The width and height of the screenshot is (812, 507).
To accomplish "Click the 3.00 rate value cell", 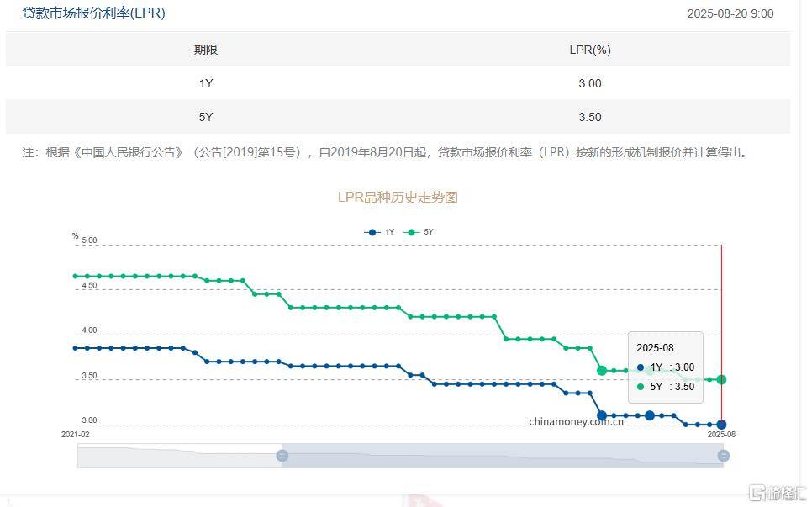I will click(590, 83).
